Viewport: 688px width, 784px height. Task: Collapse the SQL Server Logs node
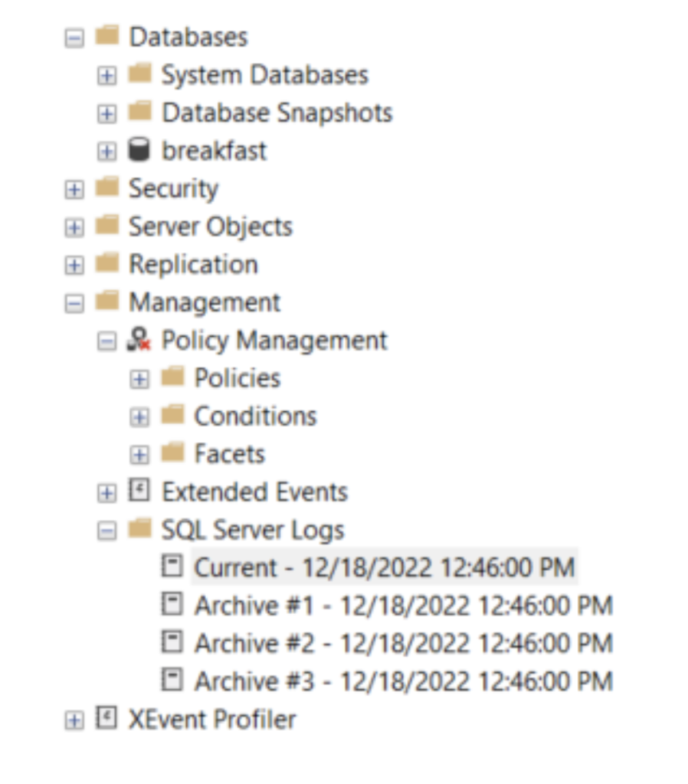[x=106, y=530]
